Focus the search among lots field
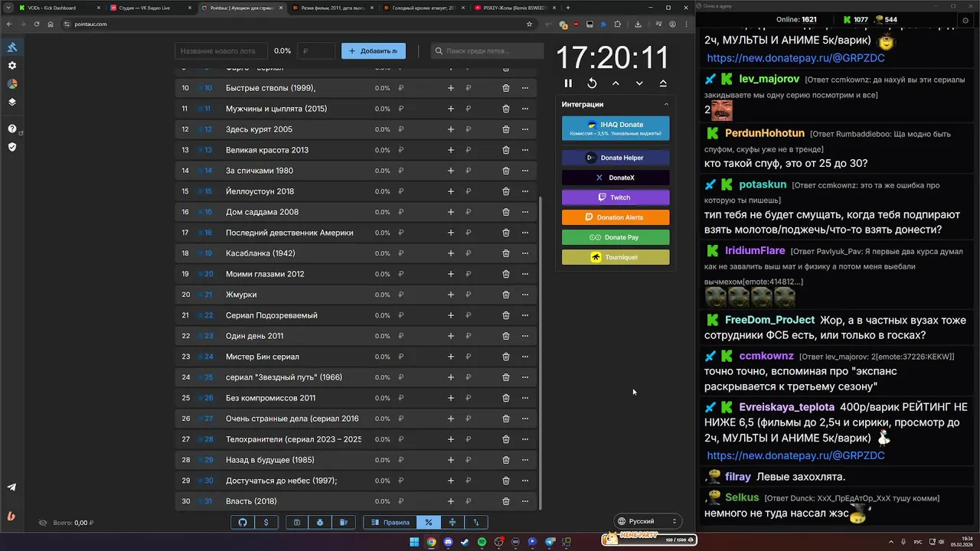 click(487, 51)
